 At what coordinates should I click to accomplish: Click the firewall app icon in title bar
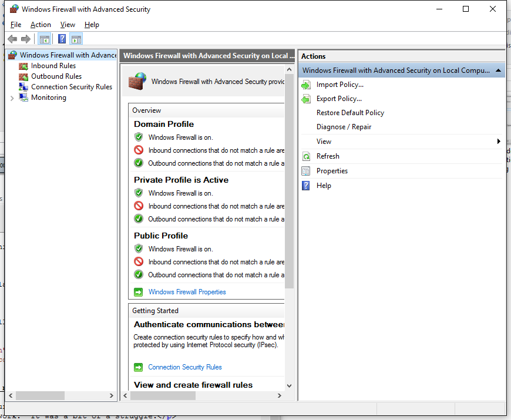(x=14, y=9)
